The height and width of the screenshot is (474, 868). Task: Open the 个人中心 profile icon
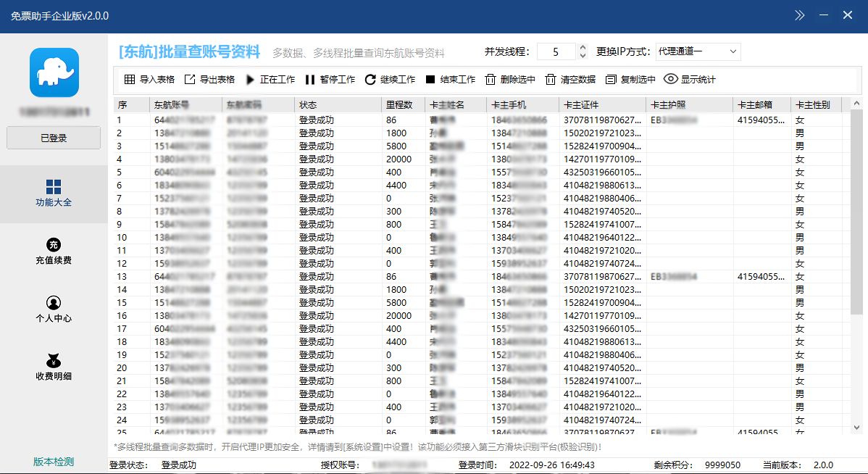(x=54, y=303)
